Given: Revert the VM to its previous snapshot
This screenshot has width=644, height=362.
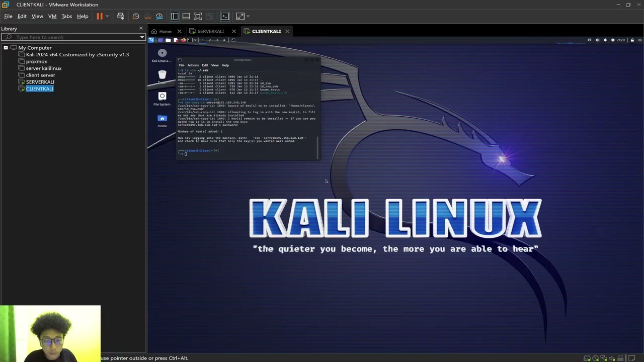Looking at the screenshot, I should point(147,16).
